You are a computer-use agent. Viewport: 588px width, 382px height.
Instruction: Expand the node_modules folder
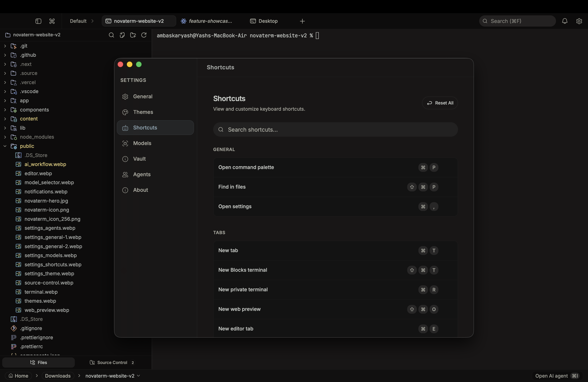(5, 137)
